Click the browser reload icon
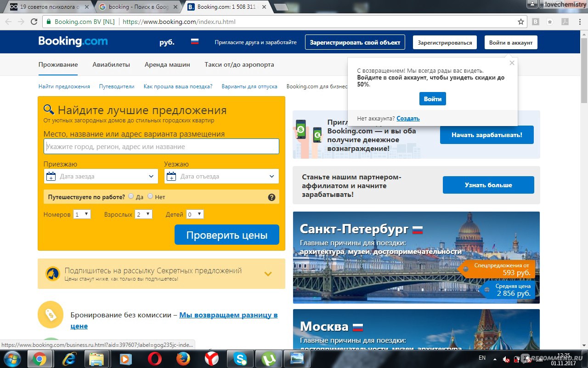Viewport: 588px width, 368px height. tap(34, 22)
